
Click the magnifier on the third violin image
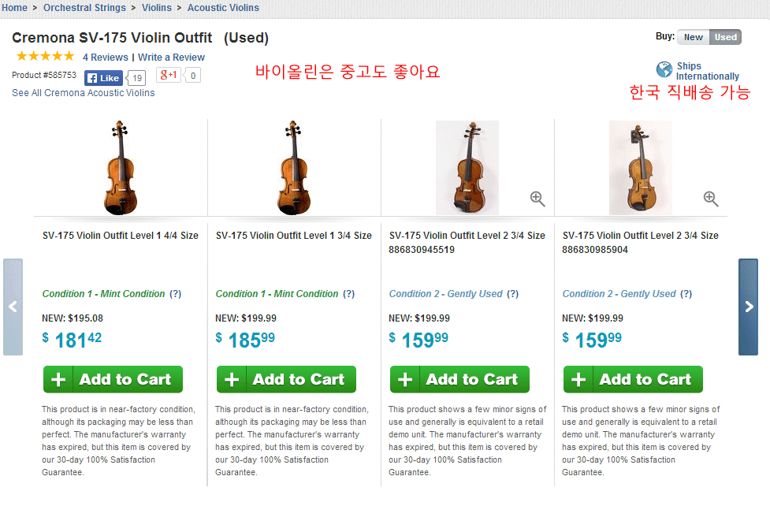(x=538, y=199)
